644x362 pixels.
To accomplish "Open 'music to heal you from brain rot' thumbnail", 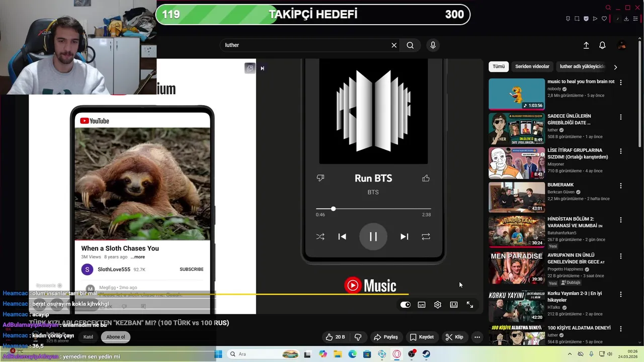I will (517, 94).
